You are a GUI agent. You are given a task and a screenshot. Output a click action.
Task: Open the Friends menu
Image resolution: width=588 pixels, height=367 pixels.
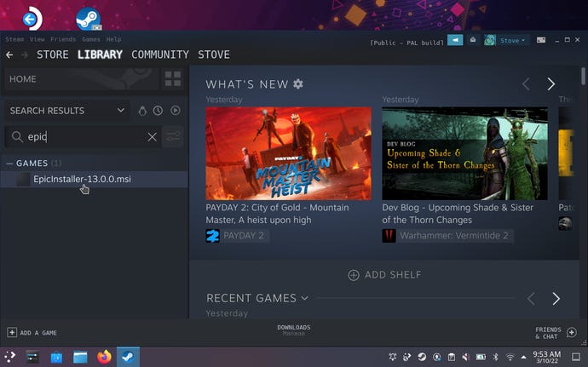click(63, 39)
